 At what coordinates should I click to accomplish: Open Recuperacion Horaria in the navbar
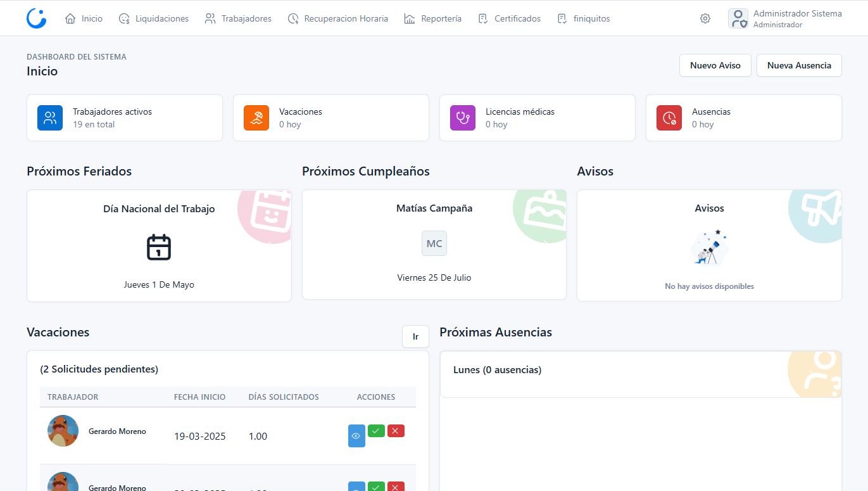pyautogui.click(x=337, y=18)
